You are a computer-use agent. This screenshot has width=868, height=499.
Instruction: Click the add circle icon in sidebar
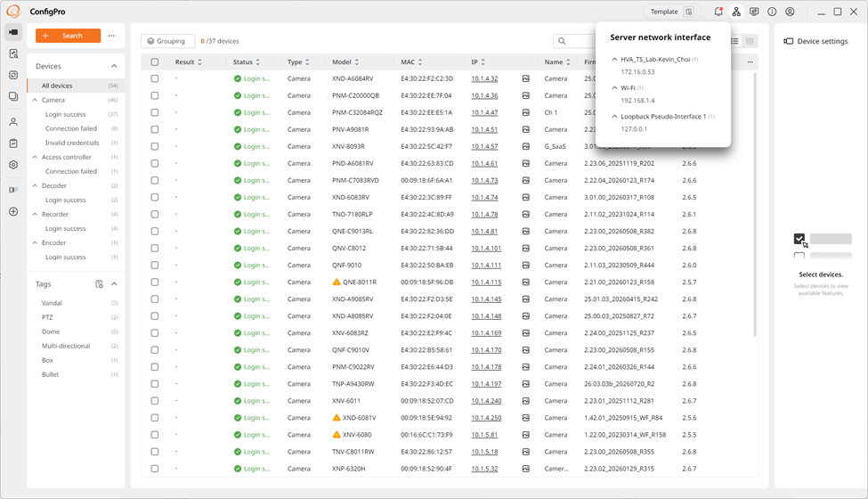click(x=13, y=211)
